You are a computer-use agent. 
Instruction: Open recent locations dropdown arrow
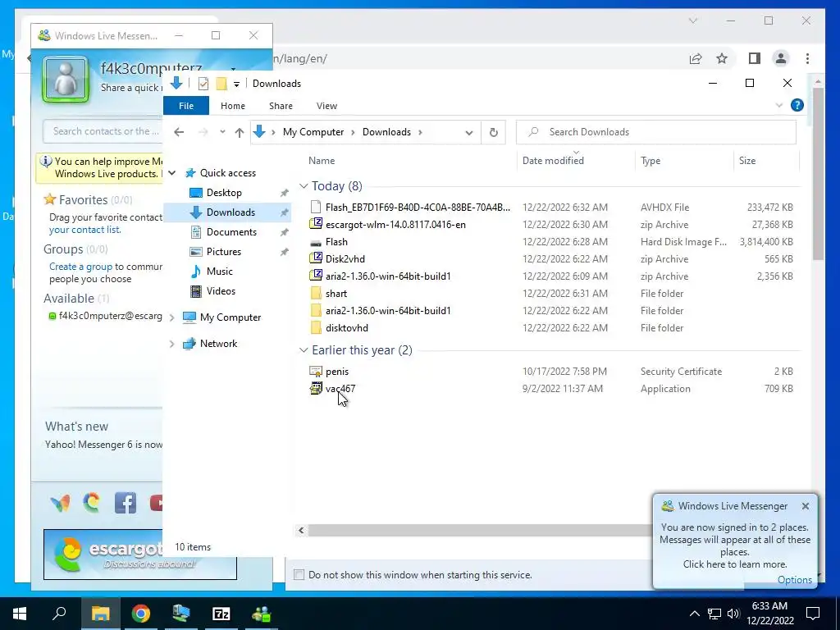[x=221, y=132]
